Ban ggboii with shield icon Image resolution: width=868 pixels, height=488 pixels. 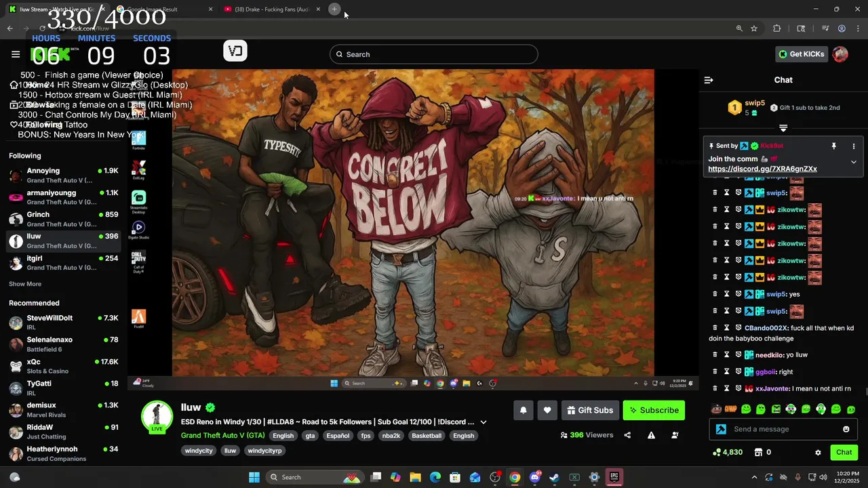point(738,371)
